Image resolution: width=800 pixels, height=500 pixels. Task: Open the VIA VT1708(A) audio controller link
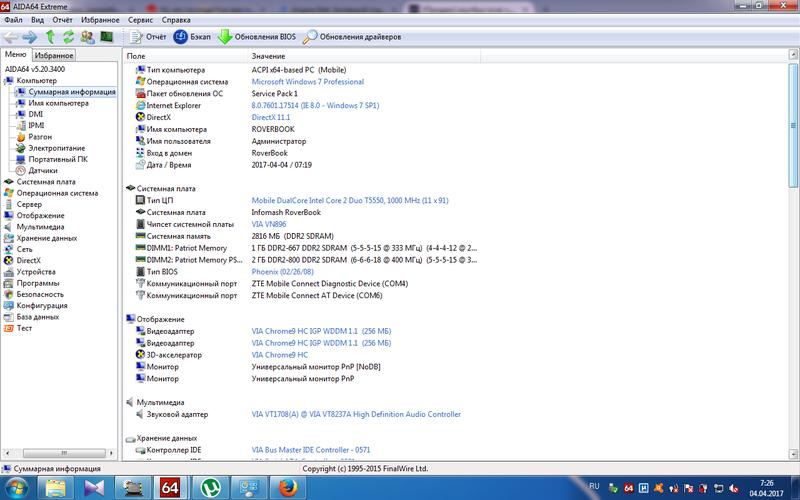pyautogui.click(x=356, y=414)
